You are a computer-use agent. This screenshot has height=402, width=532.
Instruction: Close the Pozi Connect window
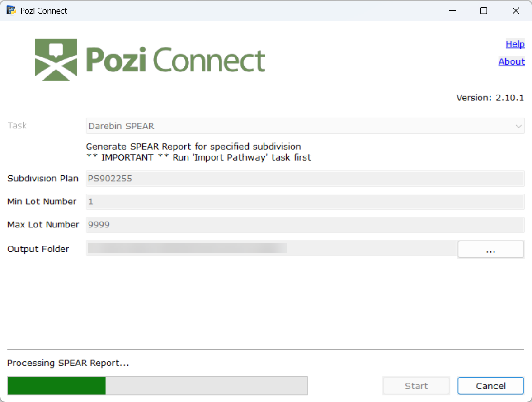[x=516, y=10]
